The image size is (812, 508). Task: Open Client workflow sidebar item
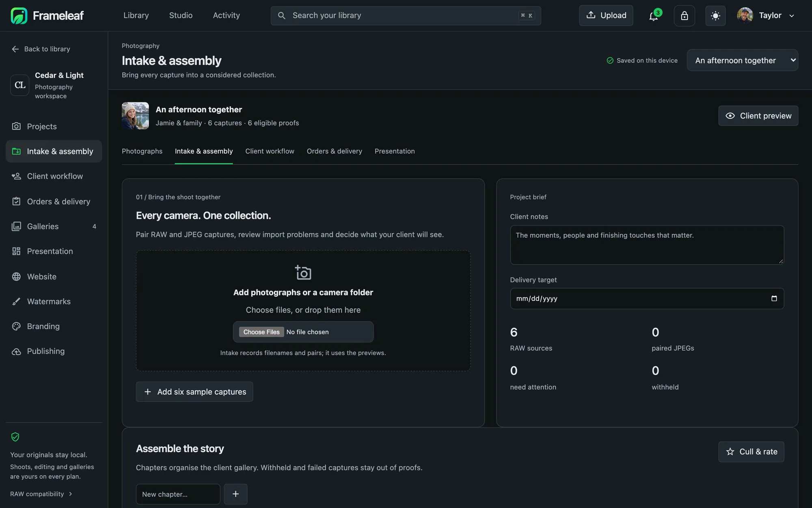click(x=54, y=176)
